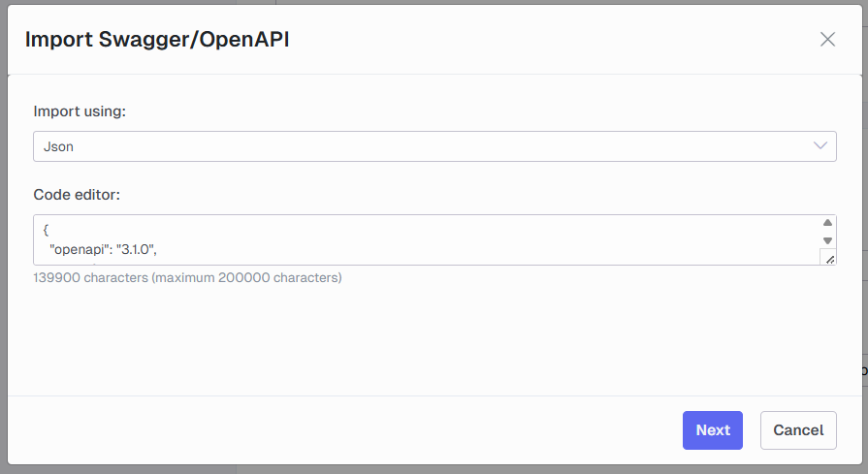Click the blank footer area left of Next
The width and height of the screenshot is (868, 474).
[343, 430]
